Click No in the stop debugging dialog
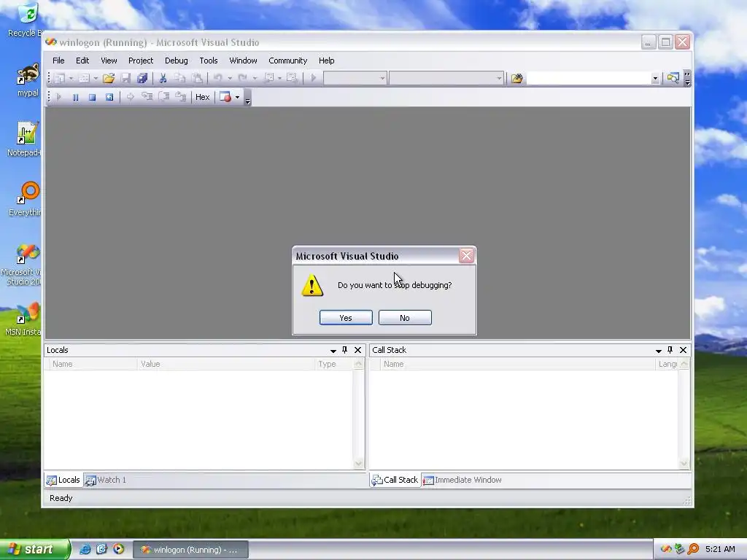747x560 pixels. 405,318
